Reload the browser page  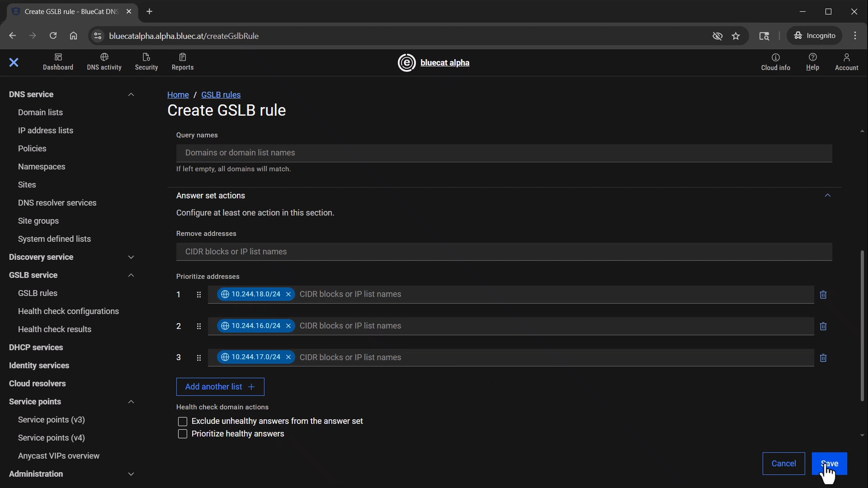[x=53, y=36]
